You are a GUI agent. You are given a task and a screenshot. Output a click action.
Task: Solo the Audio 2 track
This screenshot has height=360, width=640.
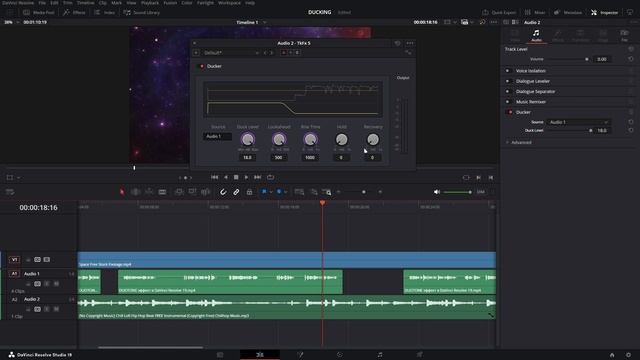pyautogui.click(x=47, y=309)
